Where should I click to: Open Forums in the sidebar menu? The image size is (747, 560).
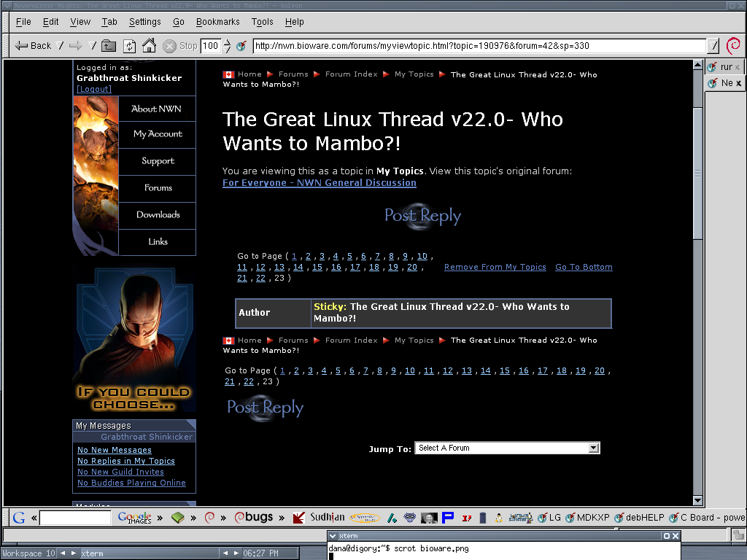point(158,187)
